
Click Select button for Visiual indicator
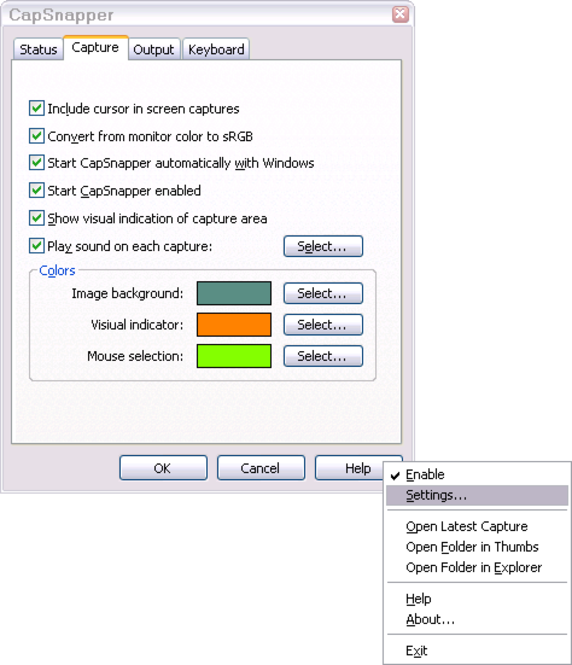click(x=323, y=324)
